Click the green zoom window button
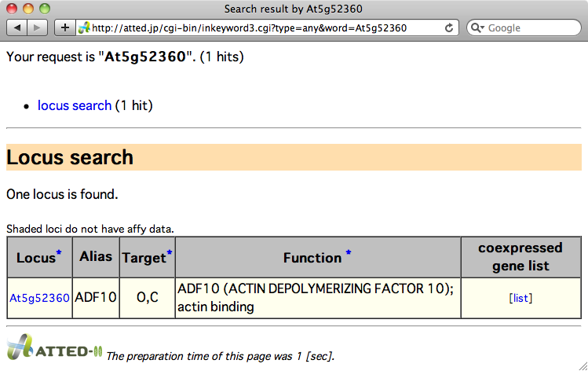Screen dimensions: 588x371 tap(44, 9)
